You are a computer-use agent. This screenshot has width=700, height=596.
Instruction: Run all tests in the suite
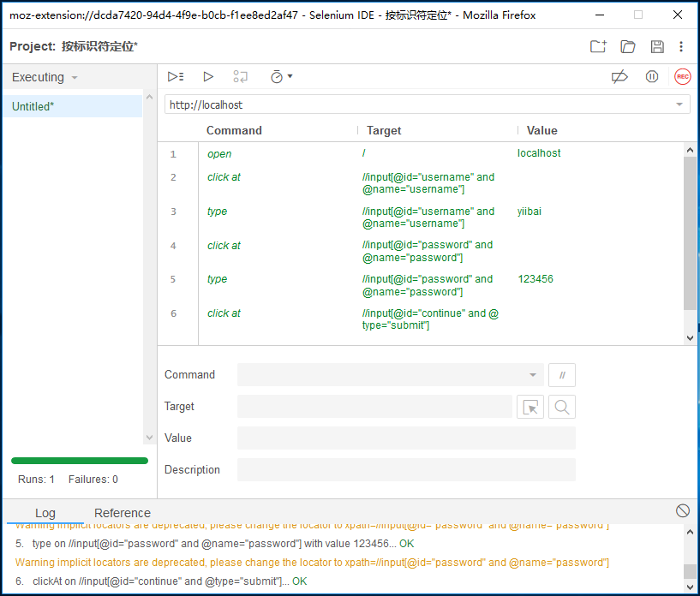pyautogui.click(x=176, y=77)
